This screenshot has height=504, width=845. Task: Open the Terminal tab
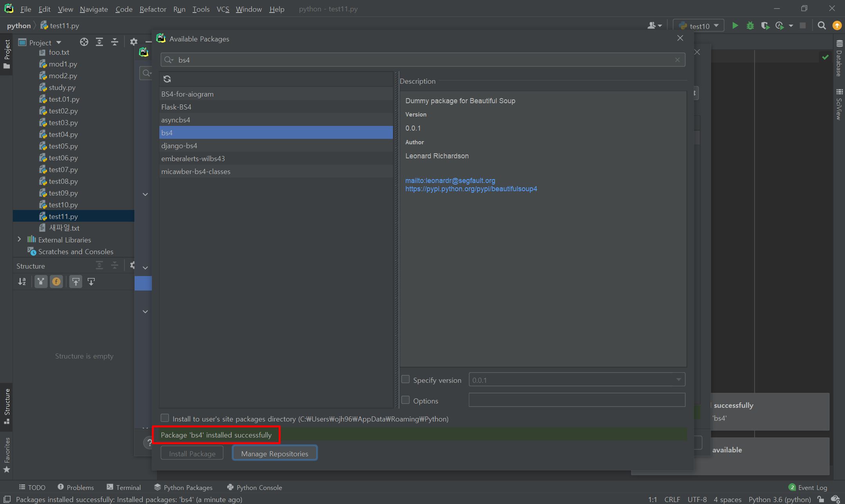point(124,488)
